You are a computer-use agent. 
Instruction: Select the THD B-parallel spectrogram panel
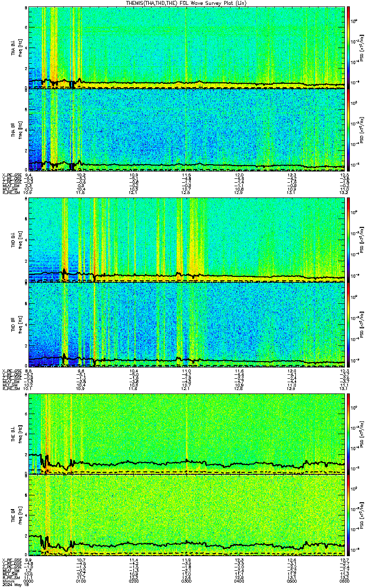[x=186, y=324]
